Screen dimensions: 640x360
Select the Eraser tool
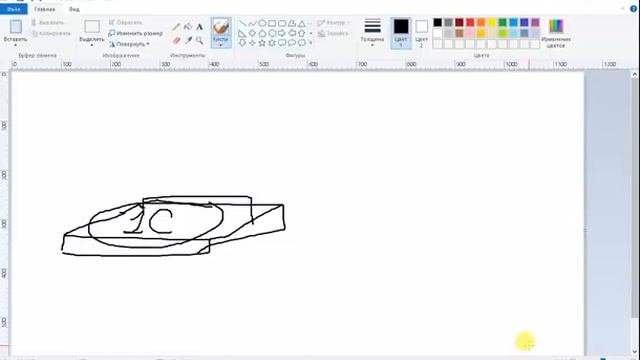[176, 40]
